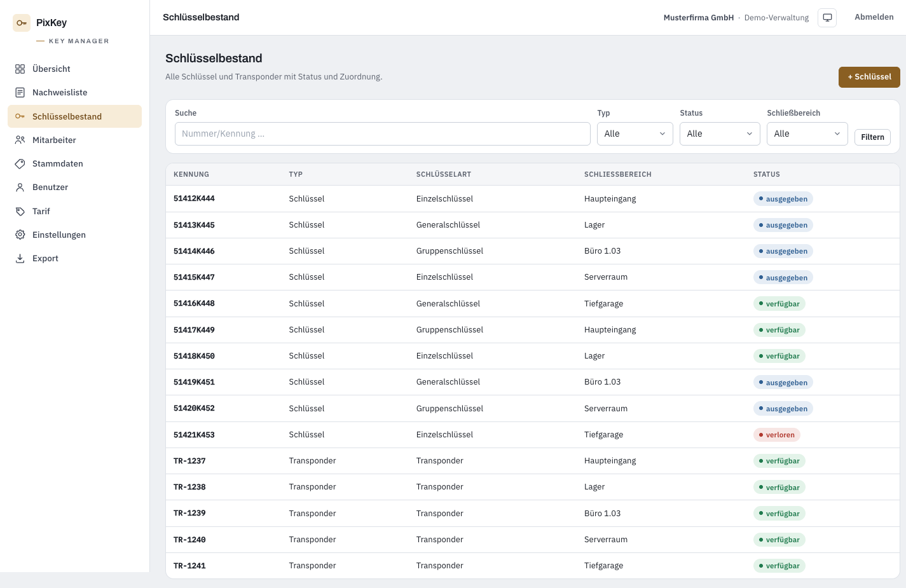Click ausgegeben badge in row 51412K444
Screen dimensions: 906x588
tap(783, 199)
